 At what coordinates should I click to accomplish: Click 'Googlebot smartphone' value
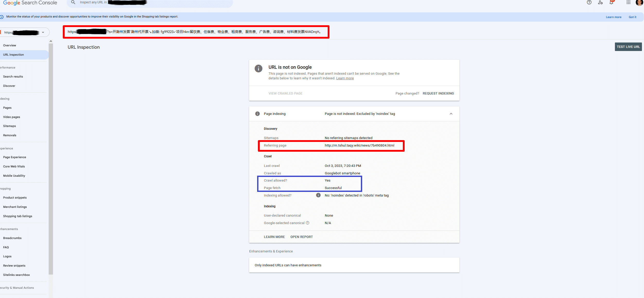point(342,173)
